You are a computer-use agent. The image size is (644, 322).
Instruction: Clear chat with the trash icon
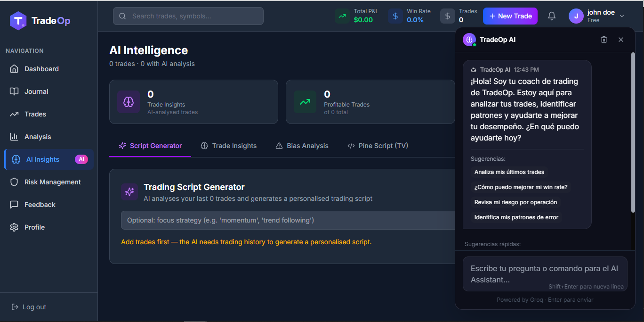point(604,40)
